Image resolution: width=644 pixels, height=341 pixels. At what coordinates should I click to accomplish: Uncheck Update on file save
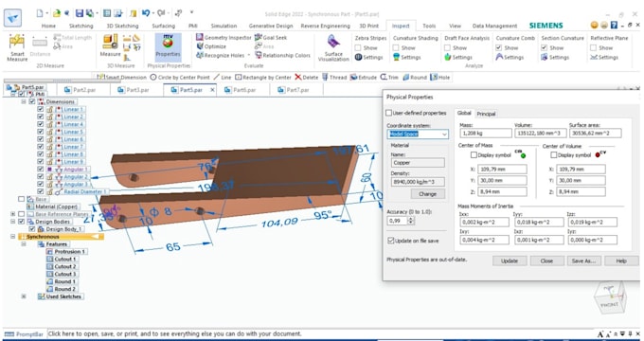tap(390, 241)
